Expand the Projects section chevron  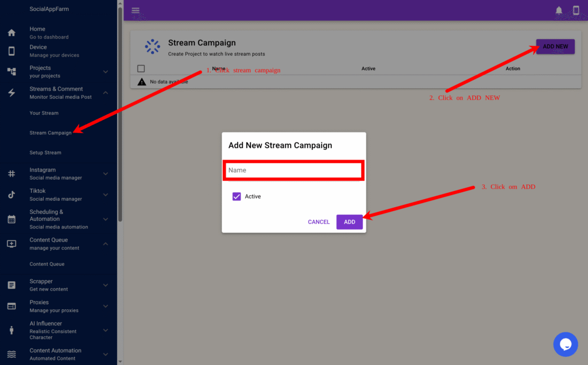coord(106,72)
